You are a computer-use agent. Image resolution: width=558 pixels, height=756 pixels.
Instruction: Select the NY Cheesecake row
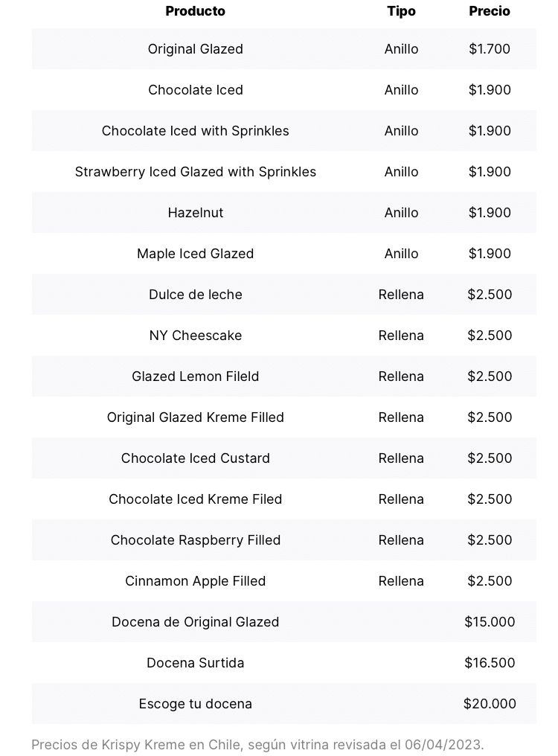(195, 336)
